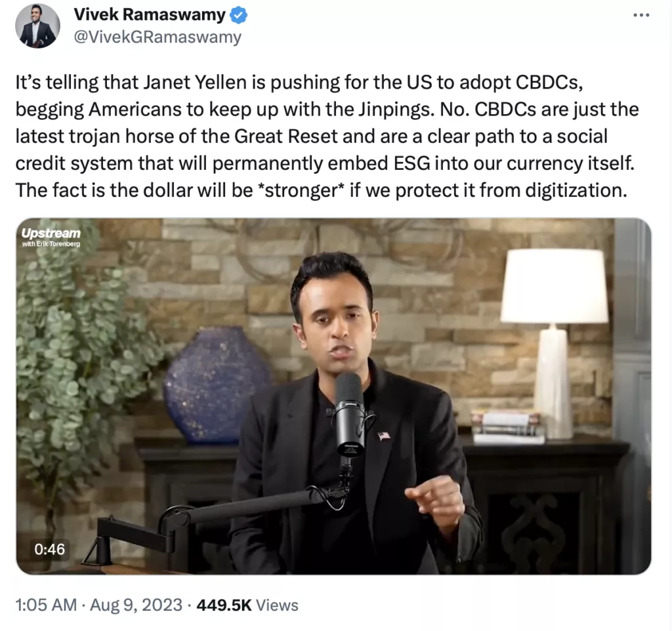Play the embedded podcast video
672x631 pixels.
pos(333,396)
